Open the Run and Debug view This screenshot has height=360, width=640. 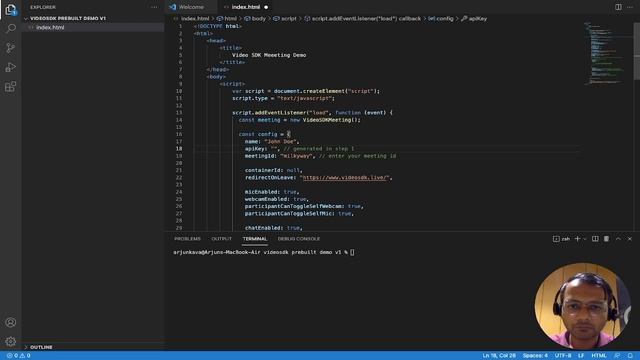pos(11,67)
